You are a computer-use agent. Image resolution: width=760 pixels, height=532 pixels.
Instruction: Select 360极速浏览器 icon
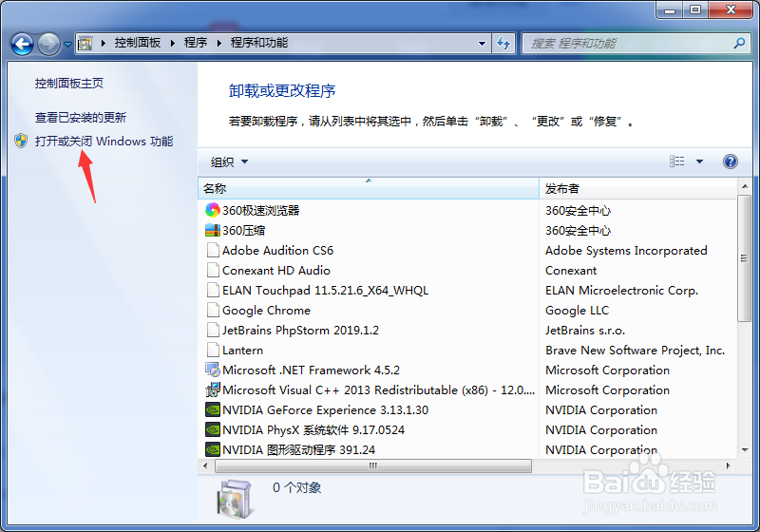coord(212,210)
